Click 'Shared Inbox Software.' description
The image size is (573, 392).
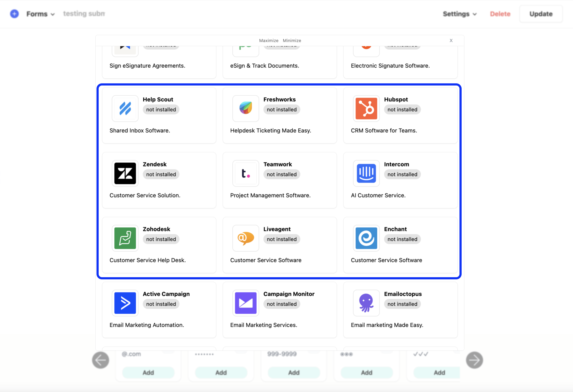click(x=140, y=131)
